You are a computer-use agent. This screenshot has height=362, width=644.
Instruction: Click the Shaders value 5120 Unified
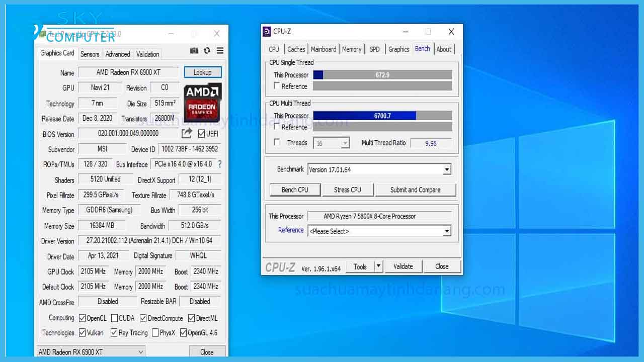pos(105,179)
